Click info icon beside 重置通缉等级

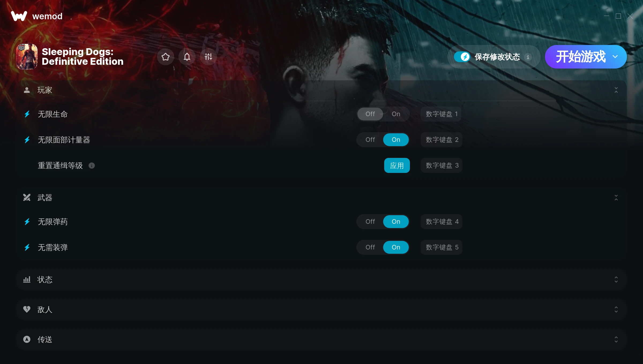(92, 166)
